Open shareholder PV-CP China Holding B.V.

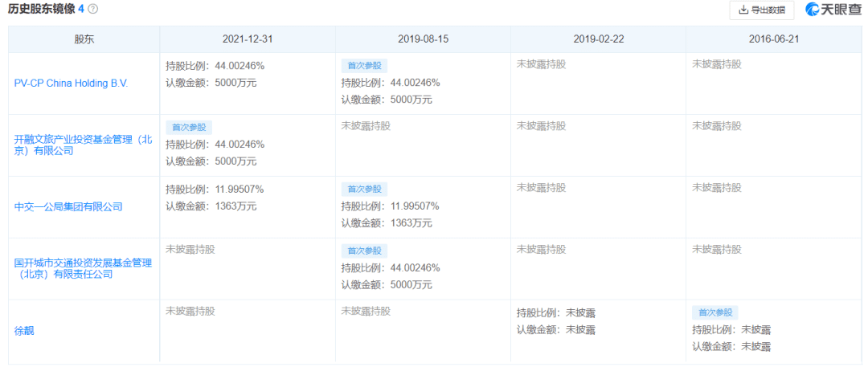70,84
